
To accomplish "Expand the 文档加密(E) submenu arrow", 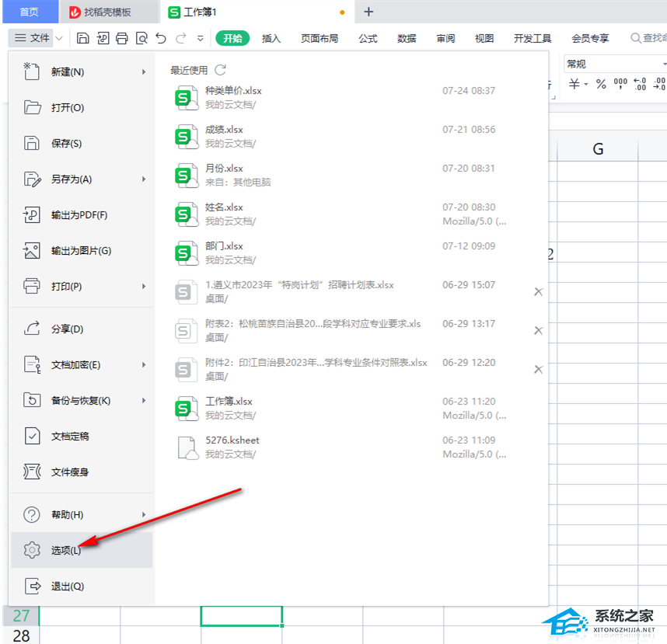I will (x=144, y=364).
